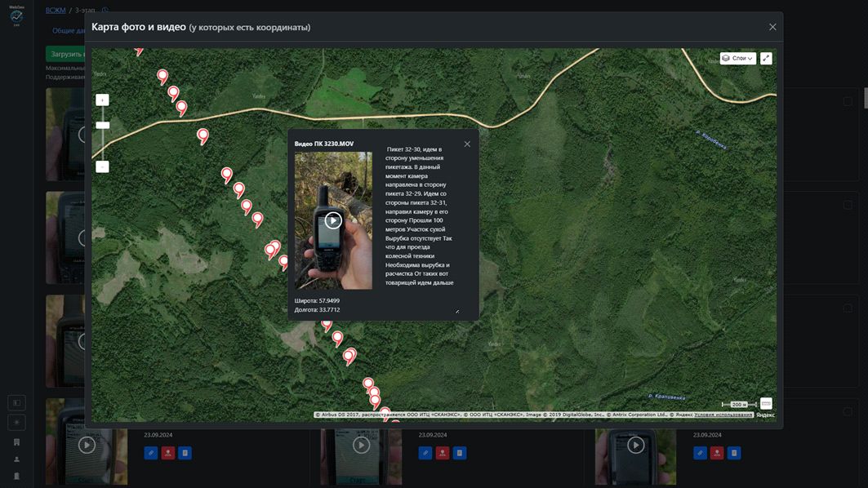The height and width of the screenshot is (488, 868).
Task: Click the WebGeo logo in sidebar
Action: tap(16, 16)
